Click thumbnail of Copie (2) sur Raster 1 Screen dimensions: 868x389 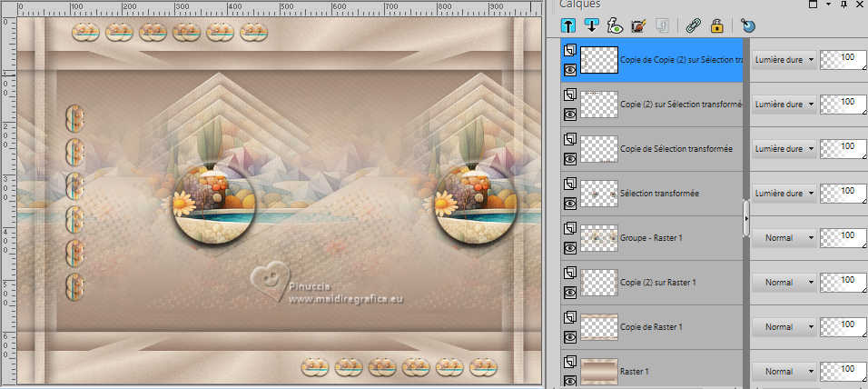(x=599, y=282)
